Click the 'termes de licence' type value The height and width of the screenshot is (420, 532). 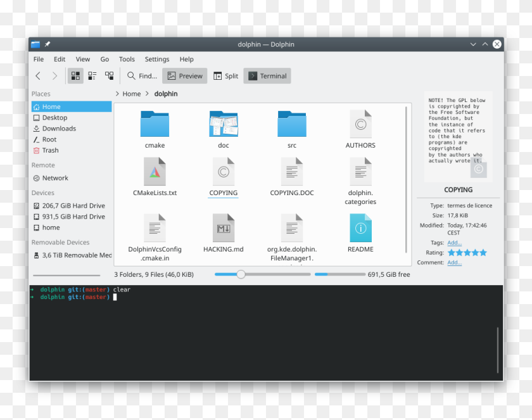469,206
